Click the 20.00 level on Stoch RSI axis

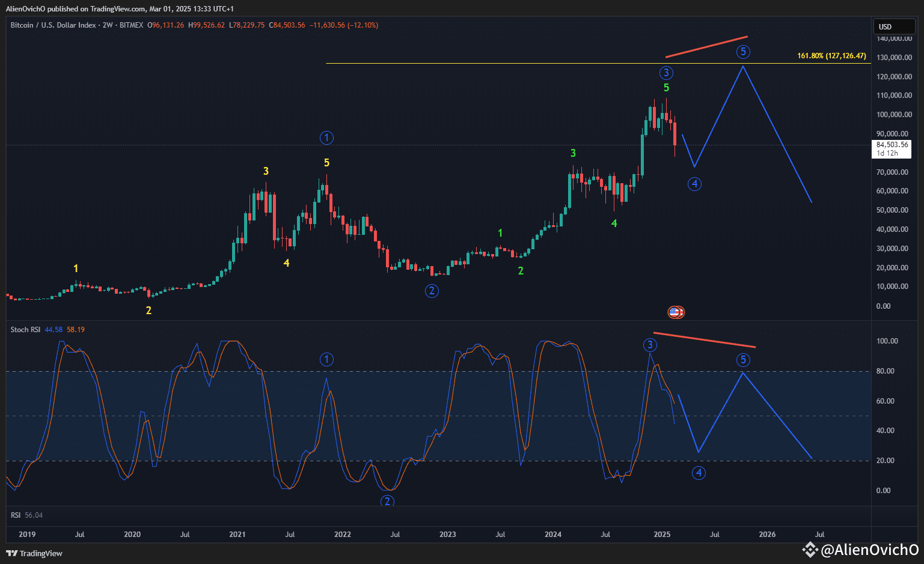(x=885, y=461)
